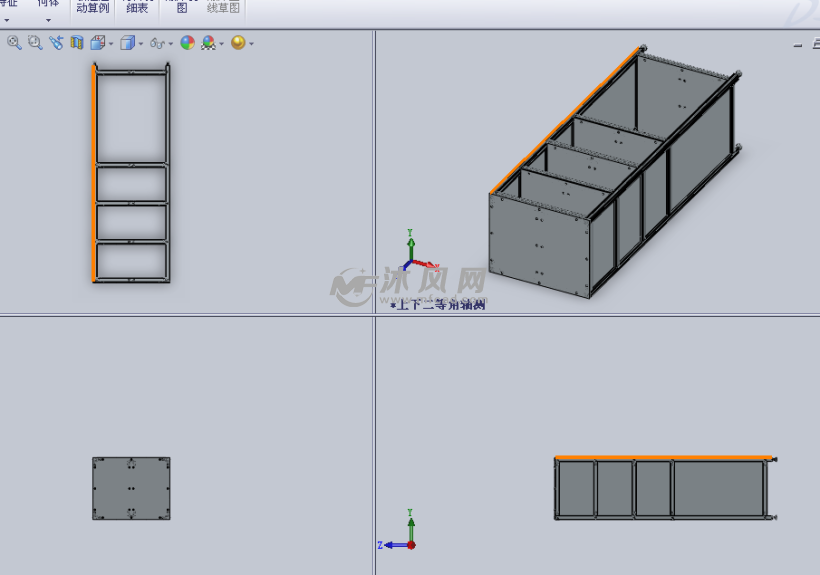820x575 pixels.
Task: Click the Apply Scene icon
Action: coord(208,43)
